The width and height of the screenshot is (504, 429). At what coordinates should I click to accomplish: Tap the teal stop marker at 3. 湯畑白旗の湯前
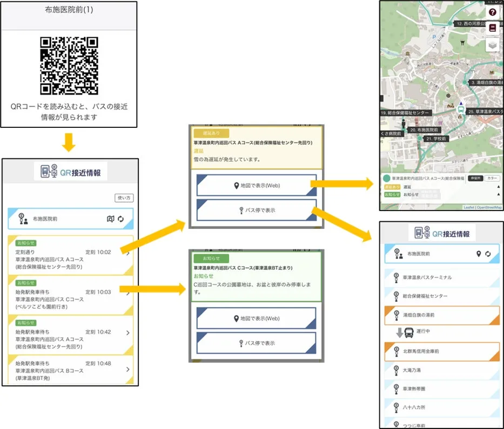pos(465,83)
